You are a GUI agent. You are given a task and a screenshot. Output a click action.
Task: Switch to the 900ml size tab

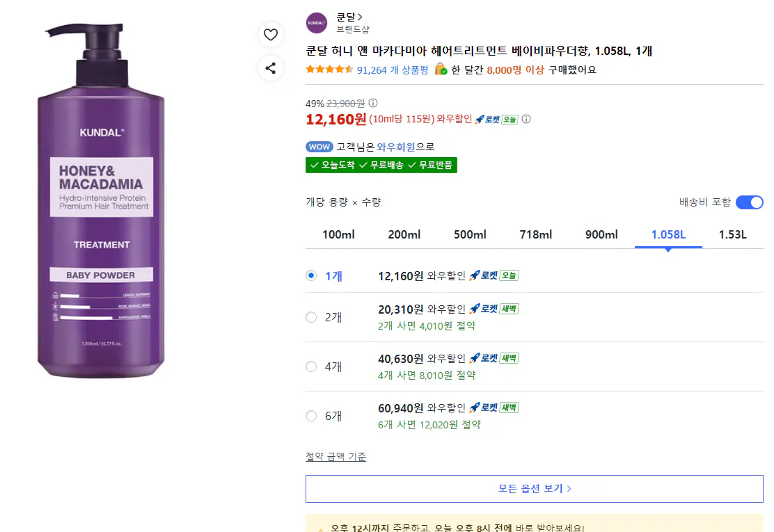click(x=601, y=234)
